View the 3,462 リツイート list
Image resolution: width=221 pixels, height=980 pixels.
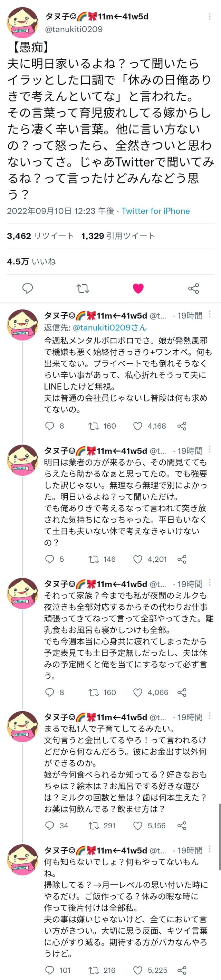point(40,236)
